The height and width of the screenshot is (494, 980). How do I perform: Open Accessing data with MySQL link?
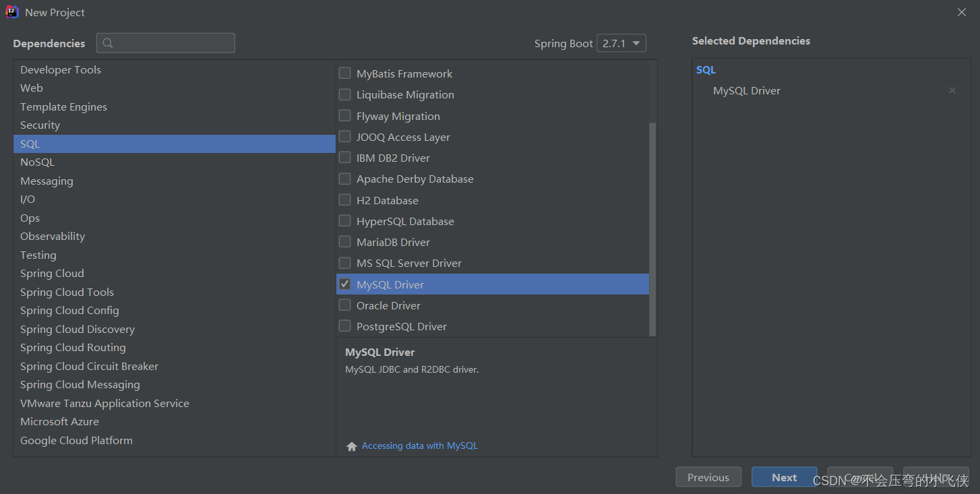pos(419,445)
